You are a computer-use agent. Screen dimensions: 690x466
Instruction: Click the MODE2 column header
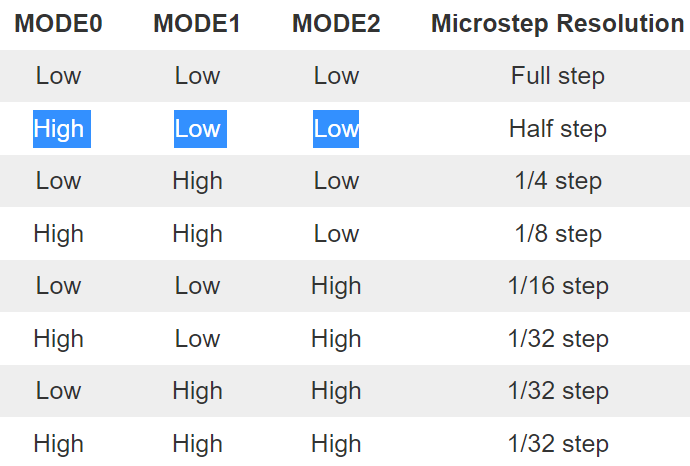(336, 24)
